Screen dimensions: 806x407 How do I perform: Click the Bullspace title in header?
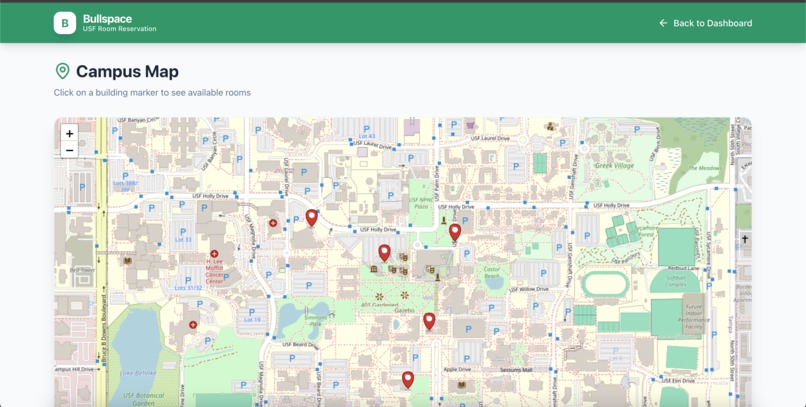pos(107,19)
